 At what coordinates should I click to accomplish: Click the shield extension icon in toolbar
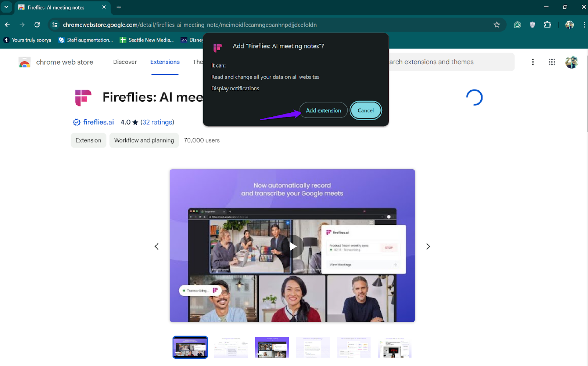point(532,25)
